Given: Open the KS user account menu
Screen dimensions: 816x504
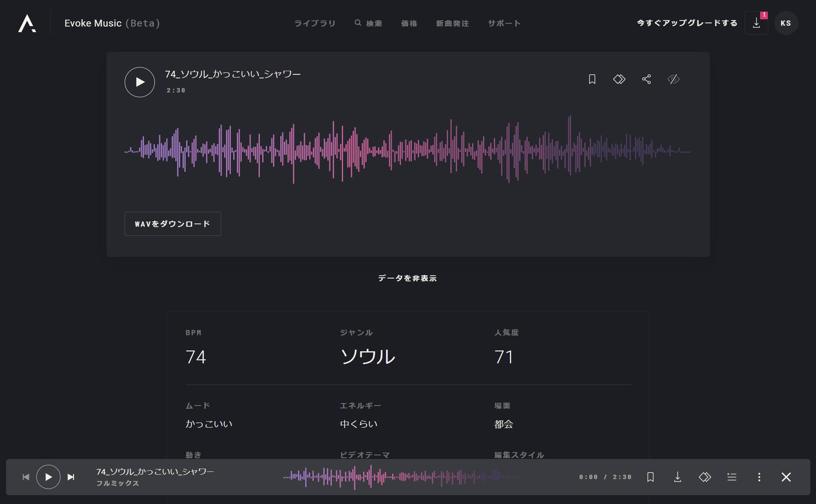Looking at the screenshot, I should (x=785, y=23).
